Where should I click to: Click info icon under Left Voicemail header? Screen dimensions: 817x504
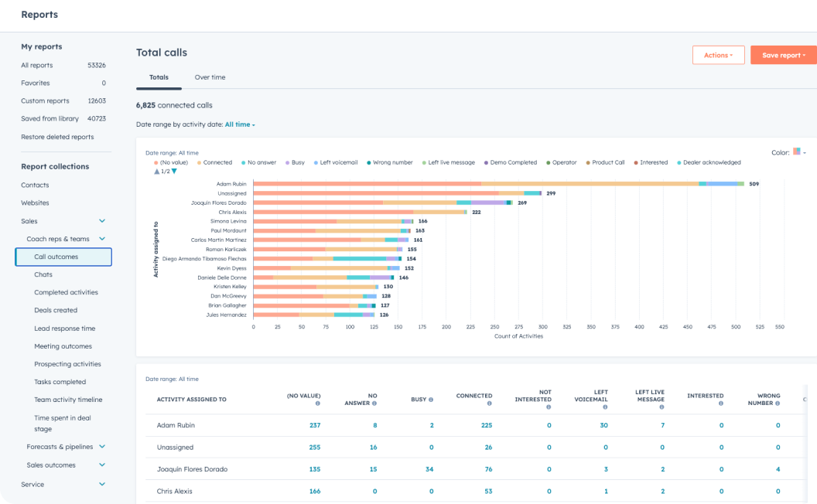(605, 407)
